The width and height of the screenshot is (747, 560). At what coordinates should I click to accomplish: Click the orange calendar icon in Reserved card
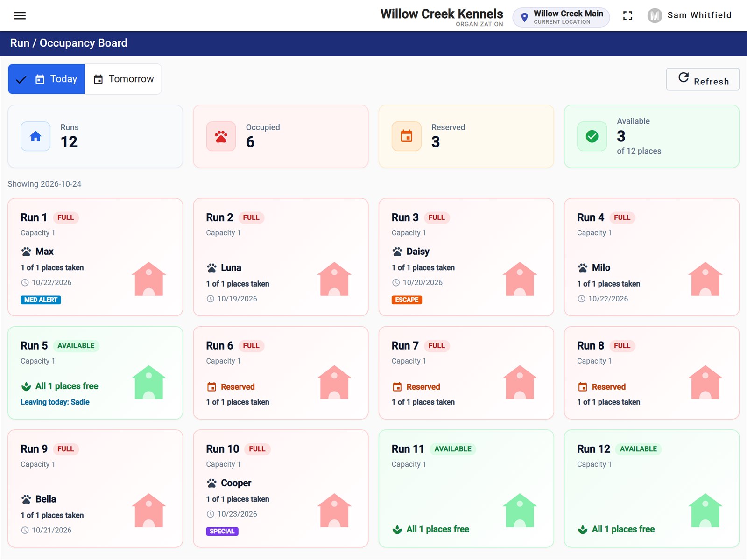point(407,136)
